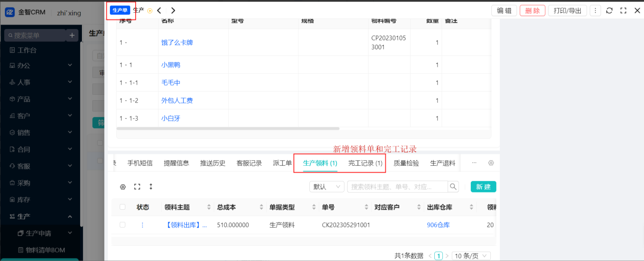Go to next page arrow
Viewport: 644px width, 261px height.
[x=447, y=256]
